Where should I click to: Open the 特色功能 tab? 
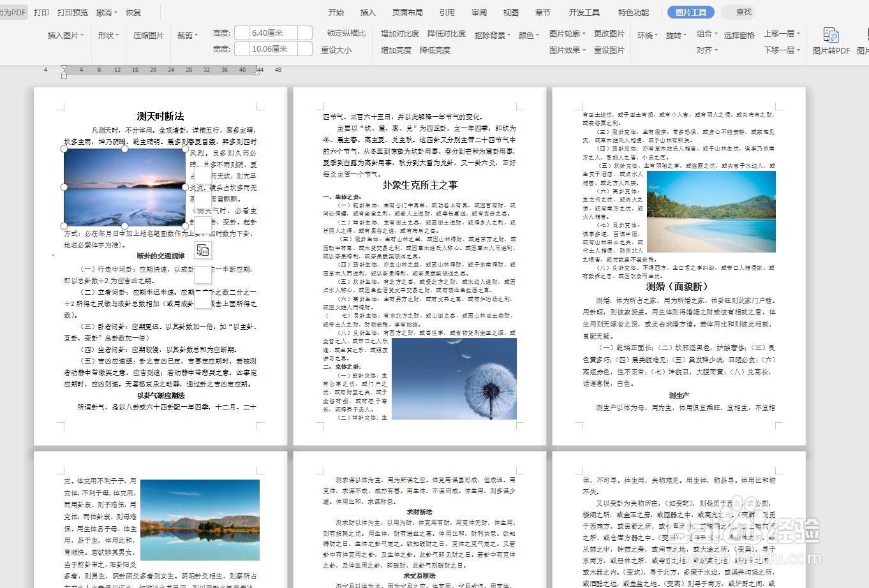pyautogui.click(x=634, y=12)
